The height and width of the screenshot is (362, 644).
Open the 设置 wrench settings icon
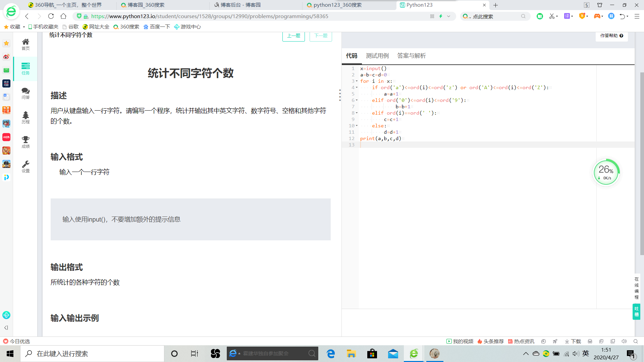click(25, 166)
